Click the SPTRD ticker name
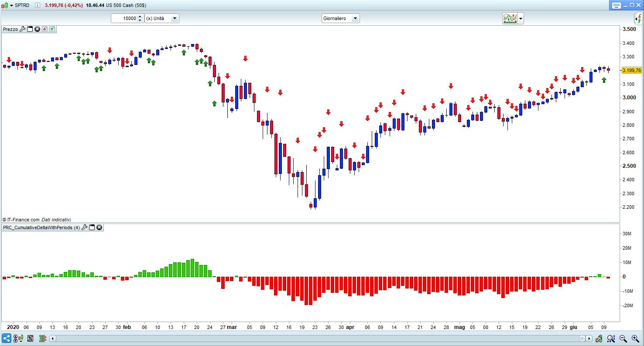 [x=22, y=6]
